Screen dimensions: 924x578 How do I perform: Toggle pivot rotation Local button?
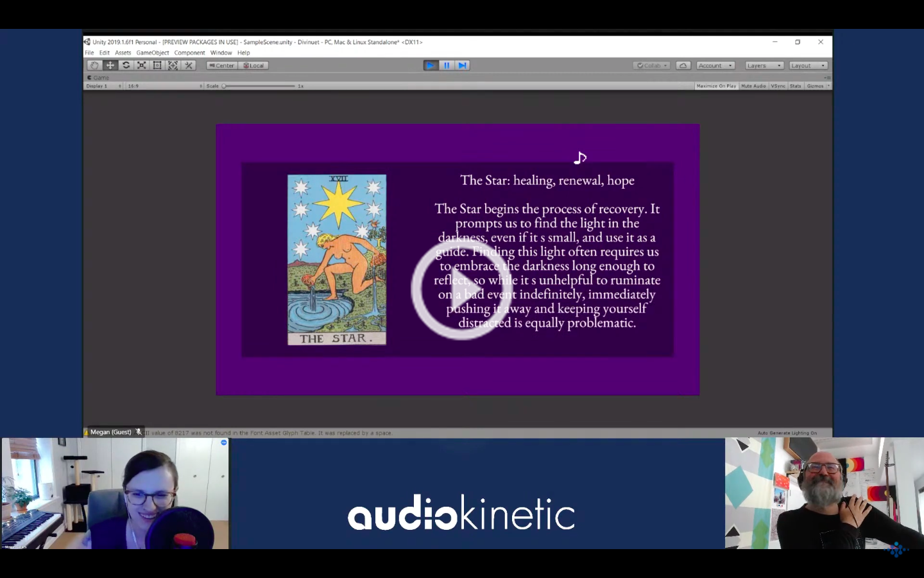tap(254, 66)
